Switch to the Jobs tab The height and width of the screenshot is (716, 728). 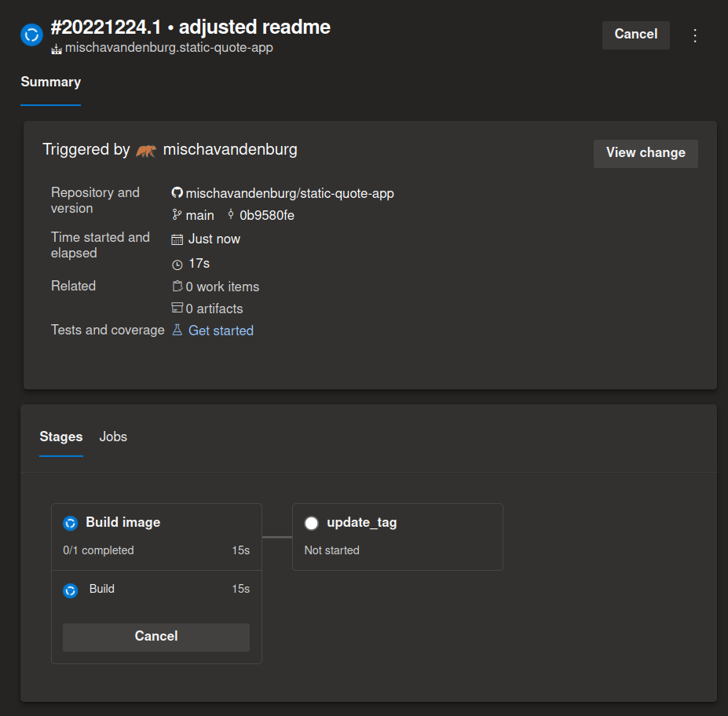click(113, 437)
